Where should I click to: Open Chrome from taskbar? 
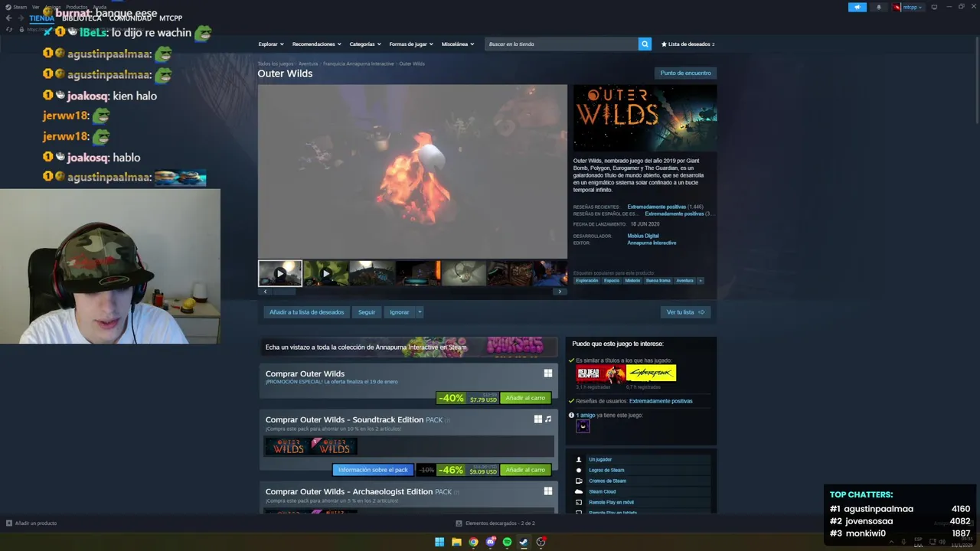pos(473,542)
